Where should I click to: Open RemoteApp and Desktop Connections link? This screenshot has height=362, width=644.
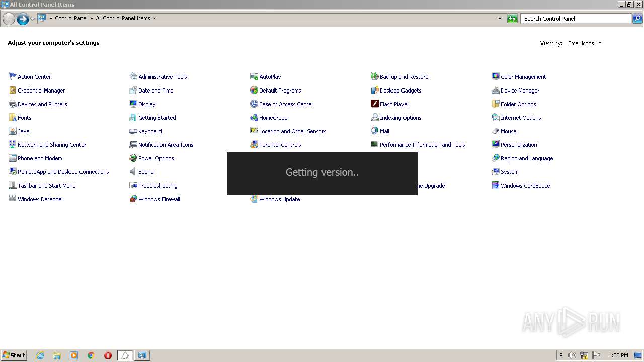click(63, 172)
